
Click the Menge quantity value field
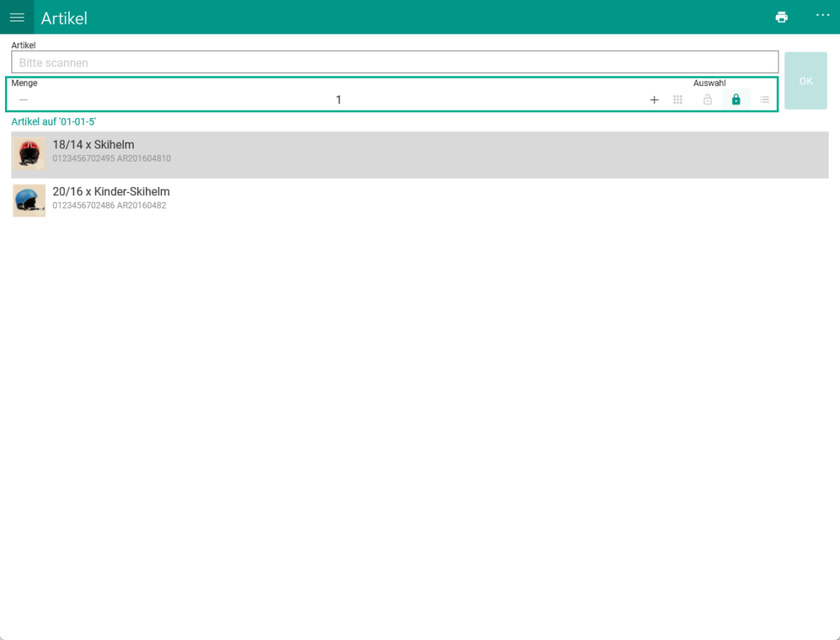click(x=338, y=100)
